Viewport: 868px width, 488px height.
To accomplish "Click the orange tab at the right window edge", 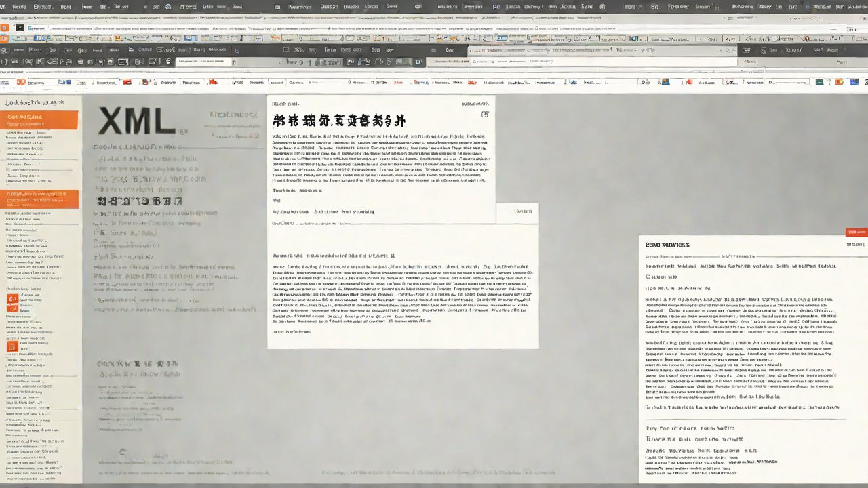I will (x=856, y=232).
